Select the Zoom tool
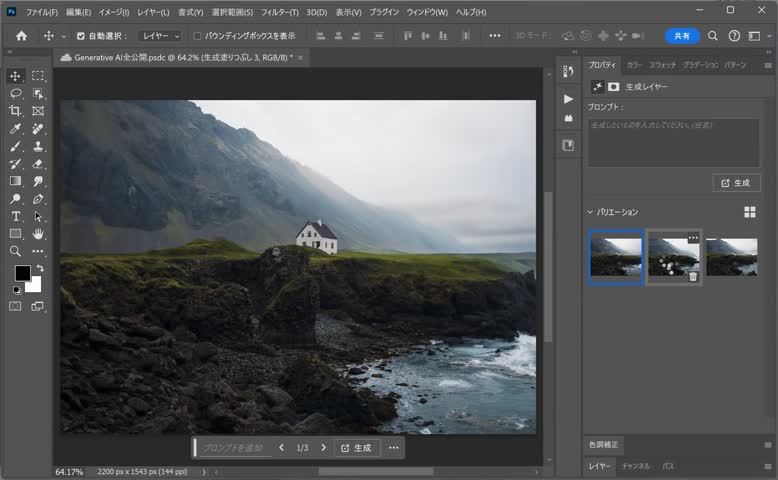Image resolution: width=778 pixels, height=480 pixels. [15, 251]
